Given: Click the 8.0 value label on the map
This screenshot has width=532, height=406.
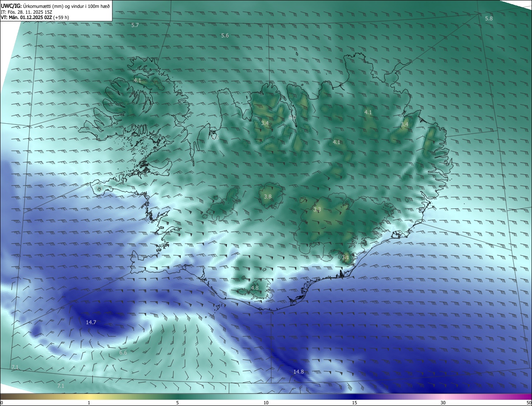Looking at the screenshot, I should [292, 117].
